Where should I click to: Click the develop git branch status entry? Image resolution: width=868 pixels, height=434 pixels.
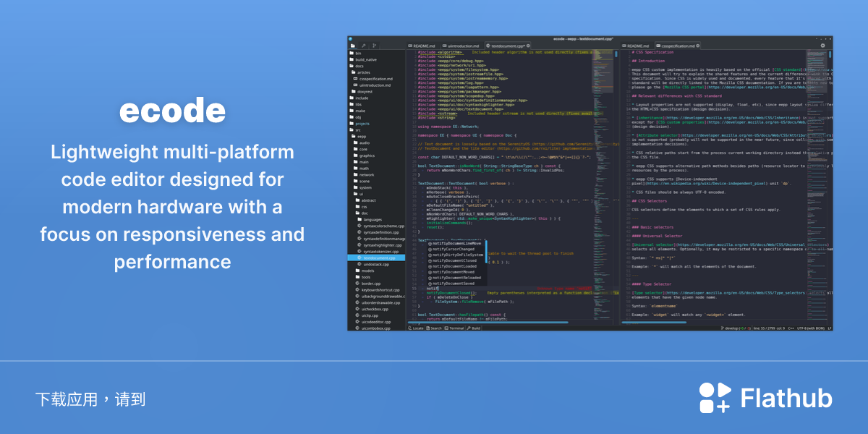(x=736, y=328)
